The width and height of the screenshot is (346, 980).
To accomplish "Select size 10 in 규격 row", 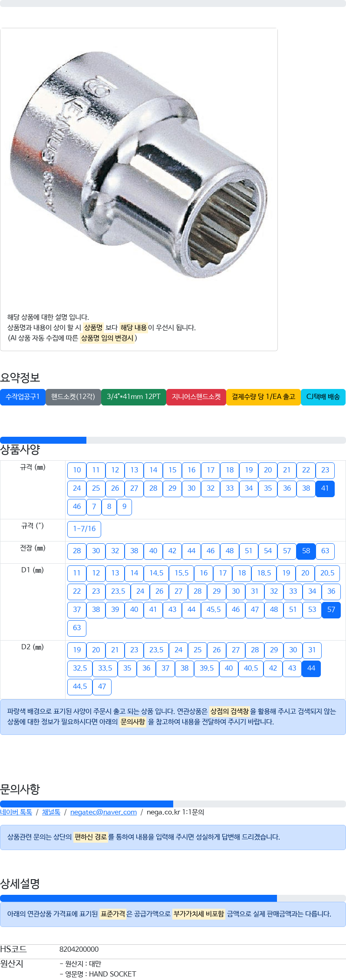I will tap(77, 470).
